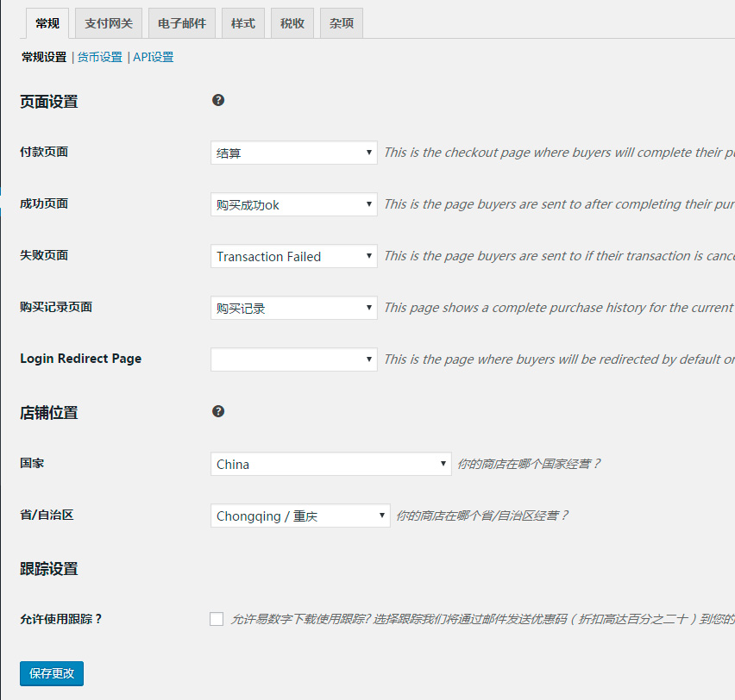Open the 常规设置 sub-section link
Screen dimensions: 735x700
44,57
